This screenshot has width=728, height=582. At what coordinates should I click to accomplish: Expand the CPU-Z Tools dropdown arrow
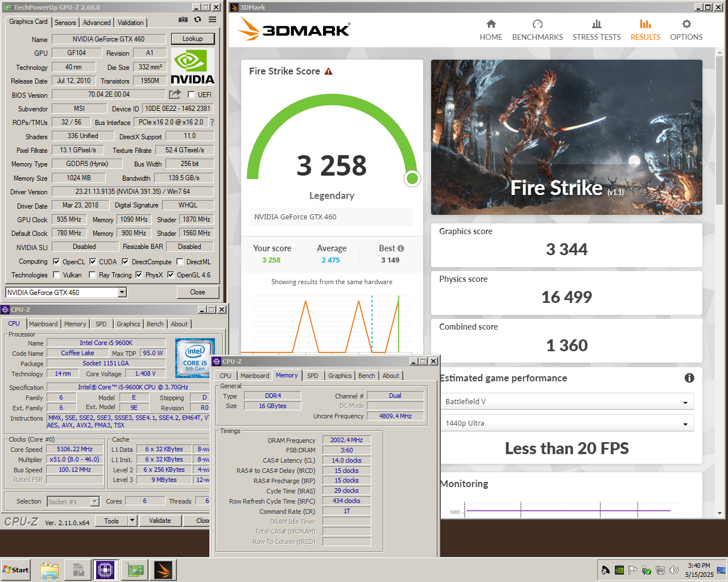click(132, 521)
